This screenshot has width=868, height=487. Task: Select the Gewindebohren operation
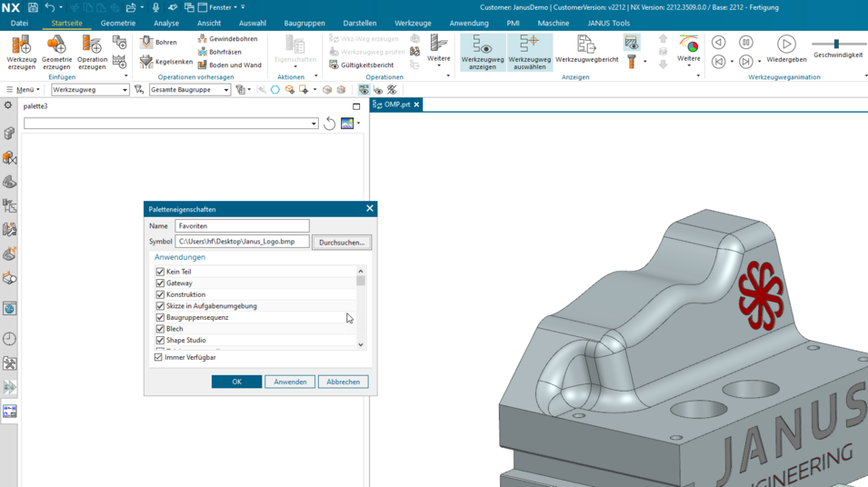click(227, 39)
